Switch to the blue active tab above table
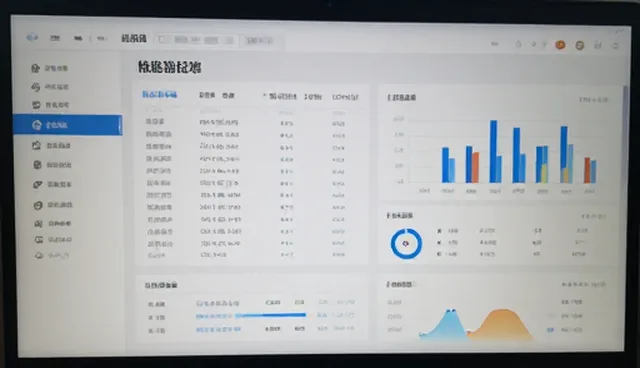The height and width of the screenshot is (368, 640). pyautogui.click(x=159, y=95)
